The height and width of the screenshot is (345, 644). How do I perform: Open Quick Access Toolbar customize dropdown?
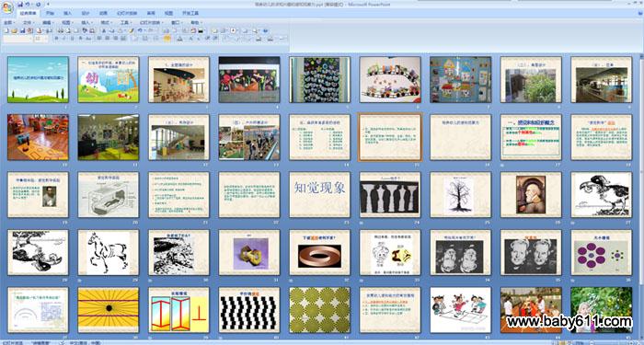tap(48, 4)
